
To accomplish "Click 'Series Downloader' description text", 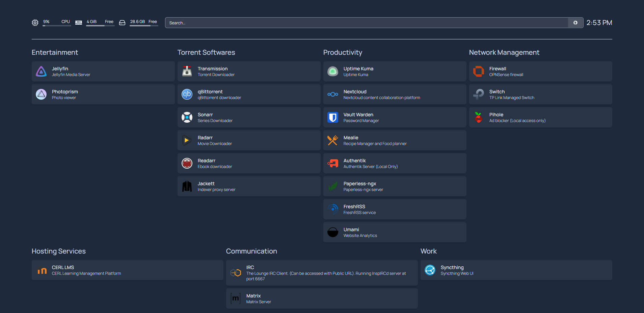I will 215,121.
